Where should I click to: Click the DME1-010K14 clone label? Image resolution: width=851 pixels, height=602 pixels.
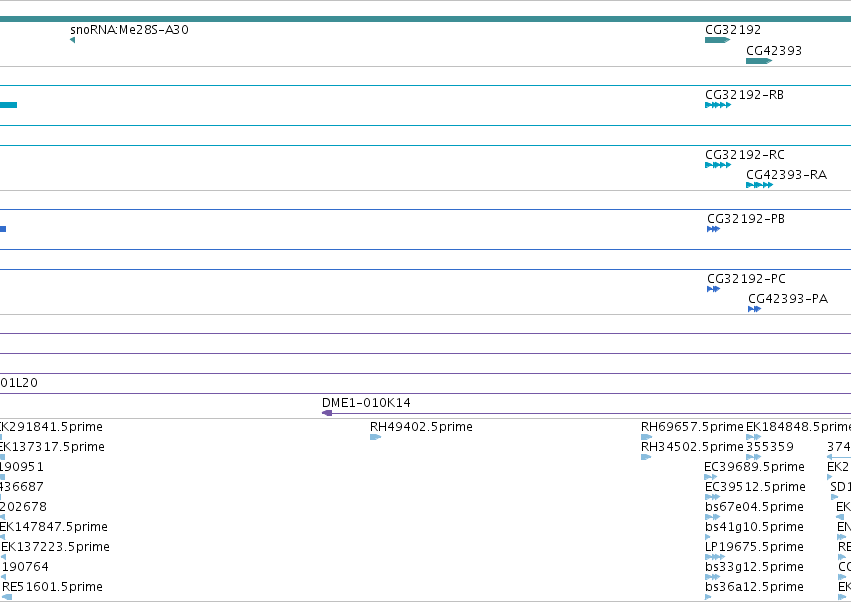[x=366, y=403]
